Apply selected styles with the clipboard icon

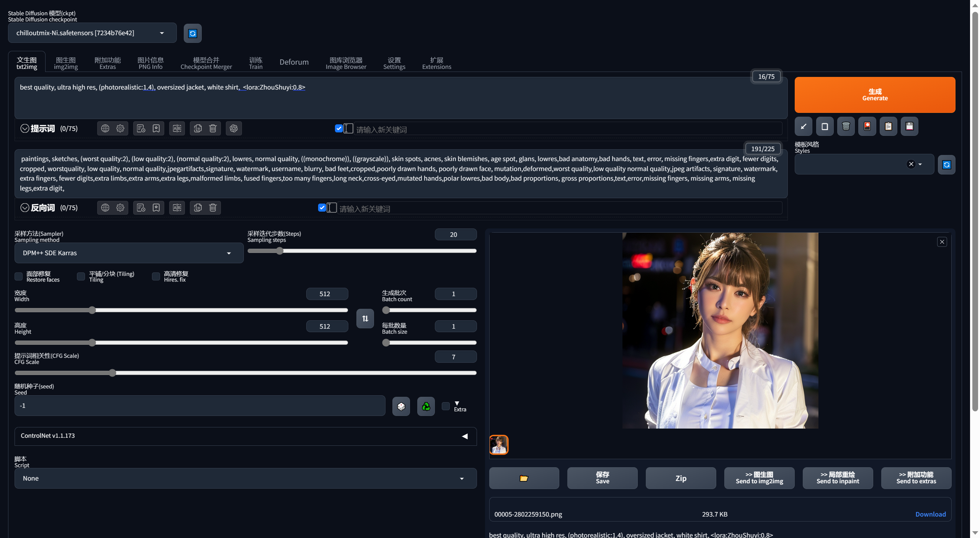(x=889, y=127)
